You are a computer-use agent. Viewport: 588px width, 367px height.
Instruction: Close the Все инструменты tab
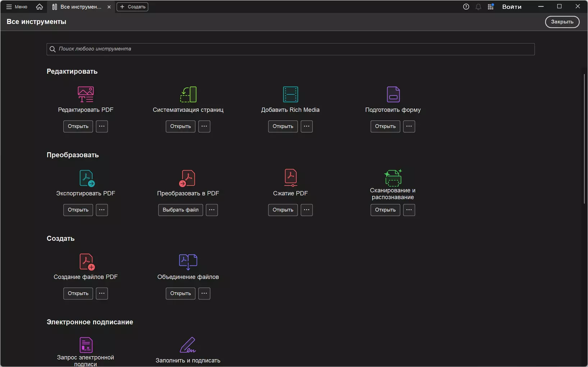(x=109, y=7)
